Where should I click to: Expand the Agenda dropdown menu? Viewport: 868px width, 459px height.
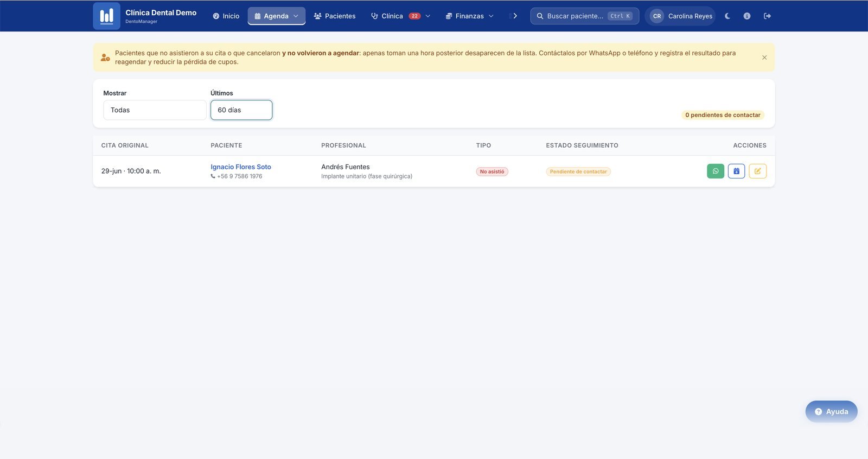pyautogui.click(x=277, y=16)
